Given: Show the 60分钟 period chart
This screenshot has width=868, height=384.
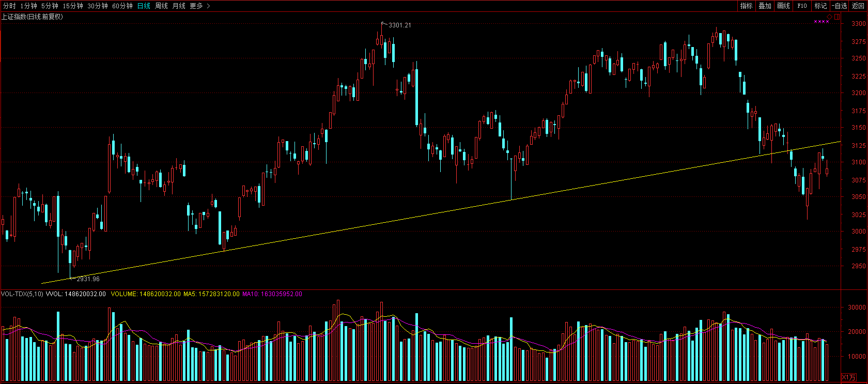Looking at the screenshot, I should pyautogui.click(x=122, y=6).
